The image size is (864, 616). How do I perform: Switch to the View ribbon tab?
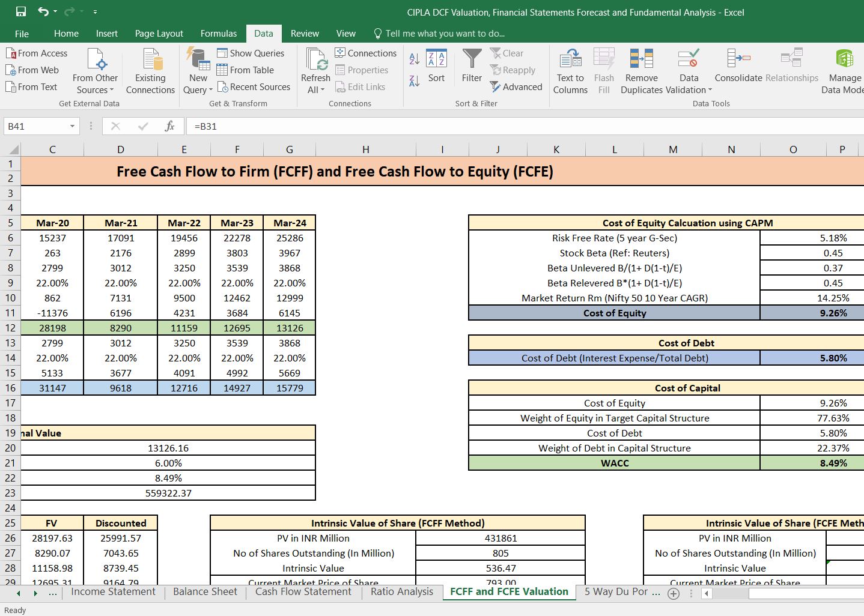pos(346,34)
